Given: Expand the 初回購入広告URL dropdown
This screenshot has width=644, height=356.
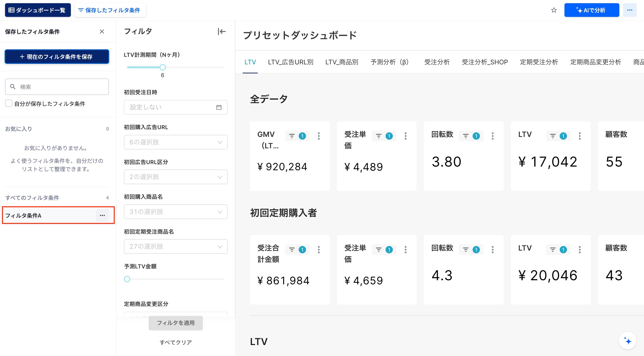Looking at the screenshot, I should tap(176, 142).
